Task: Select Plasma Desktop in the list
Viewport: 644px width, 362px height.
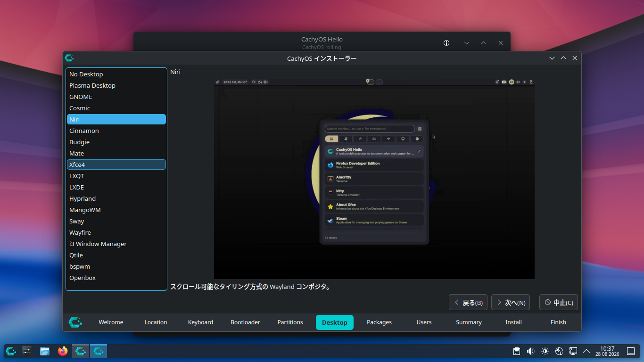Action: point(116,85)
